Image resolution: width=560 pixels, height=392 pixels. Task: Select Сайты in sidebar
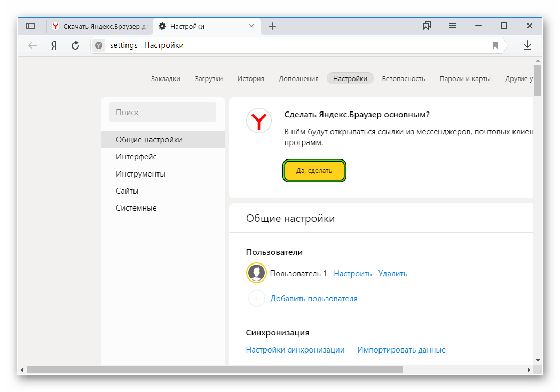[x=163, y=191]
